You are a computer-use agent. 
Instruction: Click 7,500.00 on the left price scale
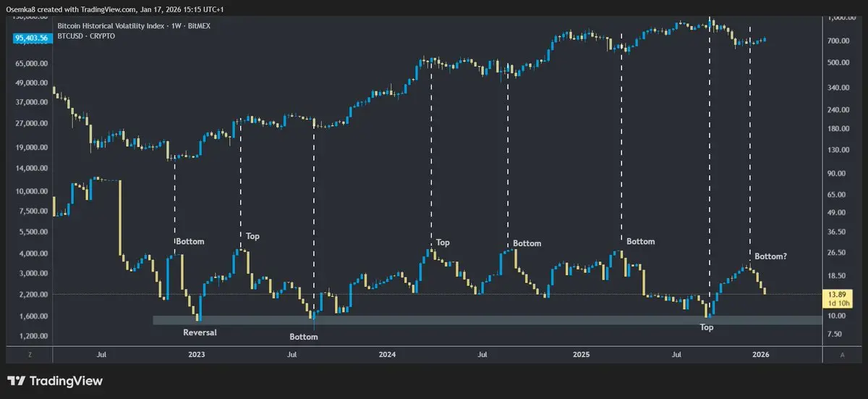click(33, 212)
